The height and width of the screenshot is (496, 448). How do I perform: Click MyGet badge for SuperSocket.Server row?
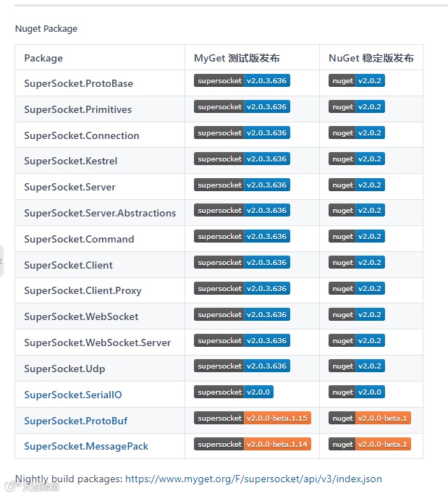pyautogui.click(x=242, y=185)
